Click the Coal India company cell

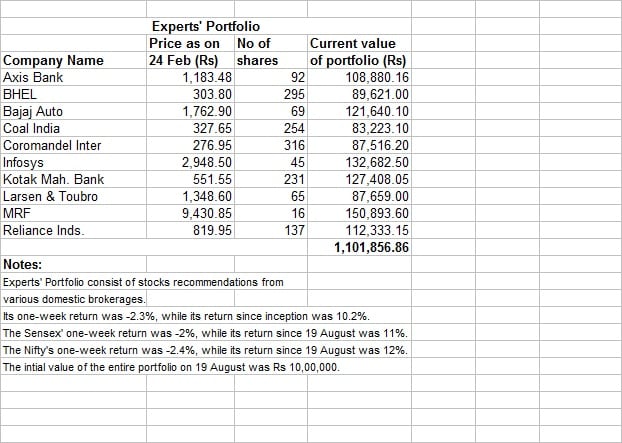pyautogui.click(x=73, y=128)
